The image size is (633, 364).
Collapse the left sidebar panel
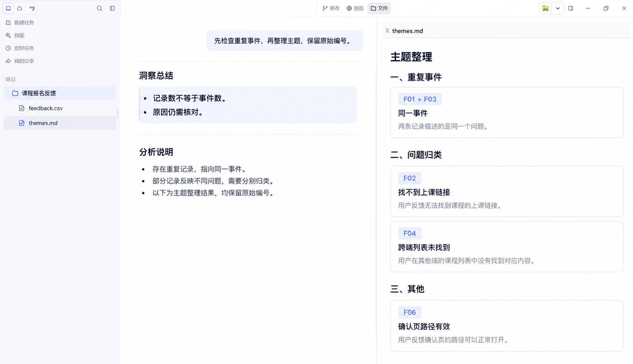point(112,8)
